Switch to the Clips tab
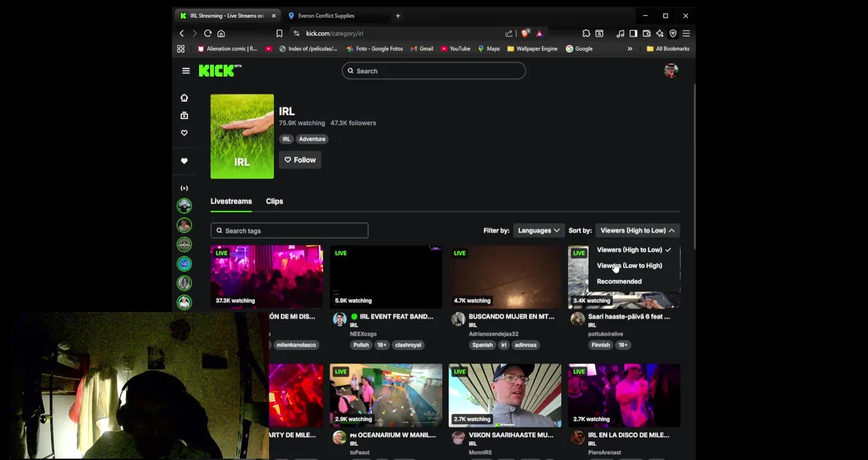 274,201
